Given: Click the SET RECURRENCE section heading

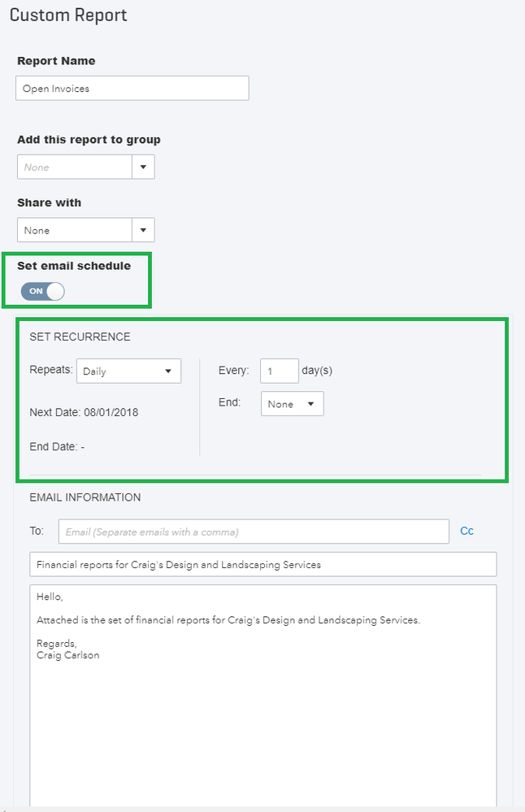Looking at the screenshot, I should point(80,337).
